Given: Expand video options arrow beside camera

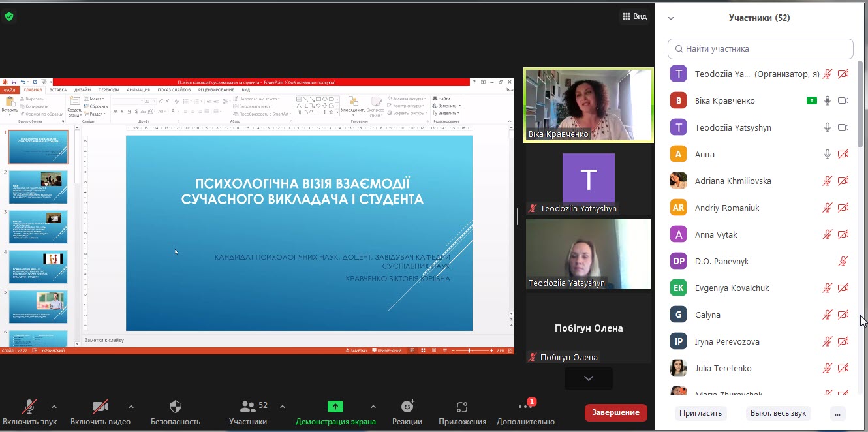Looking at the screenshot, I should (x=131, y=407).
